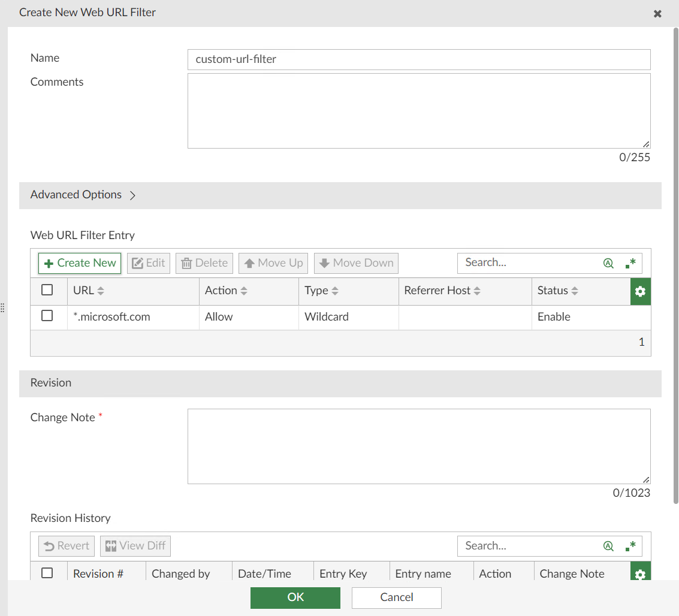Click the dialog vertical scrollbar
679x616 pixels.
point(675,265)
